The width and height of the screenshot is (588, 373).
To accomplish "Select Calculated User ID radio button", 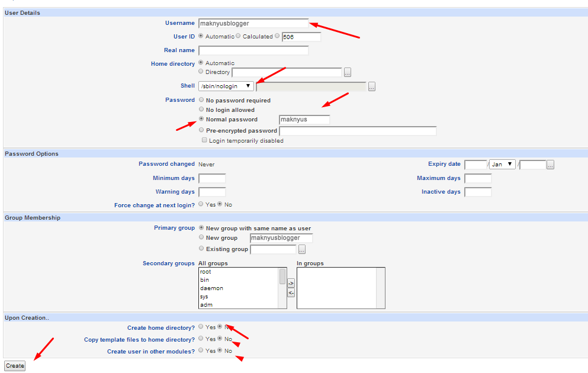I will (x=238, y=36).
